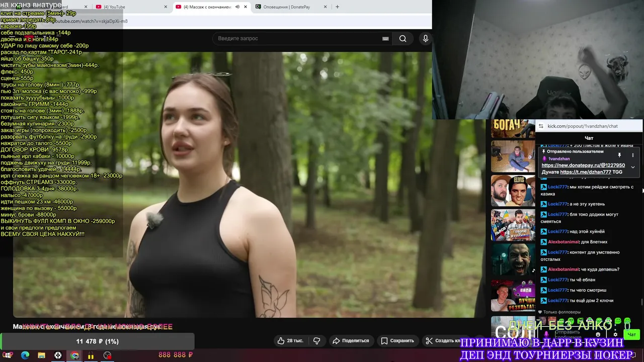The height and width of the screenshot is (362, 644).
Task: Like the video showing 28 тыс.
Action: pyautogui.click(x=290, y=341)
